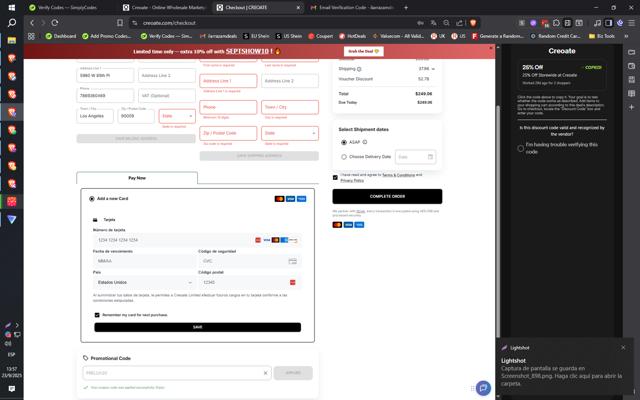Click the browser back arrow
The image size is (640, 400).
(x=32, y=23)
